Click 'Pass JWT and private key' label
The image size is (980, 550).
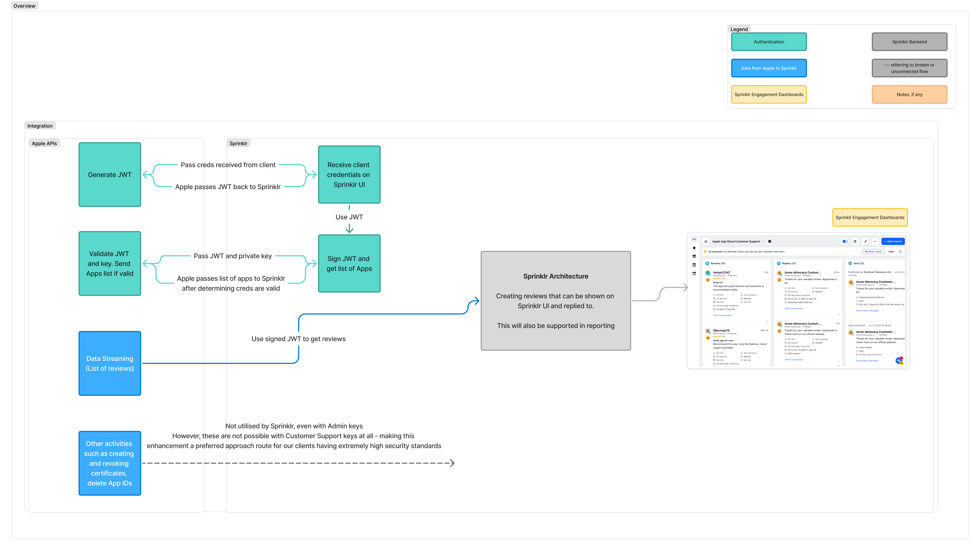233,256
